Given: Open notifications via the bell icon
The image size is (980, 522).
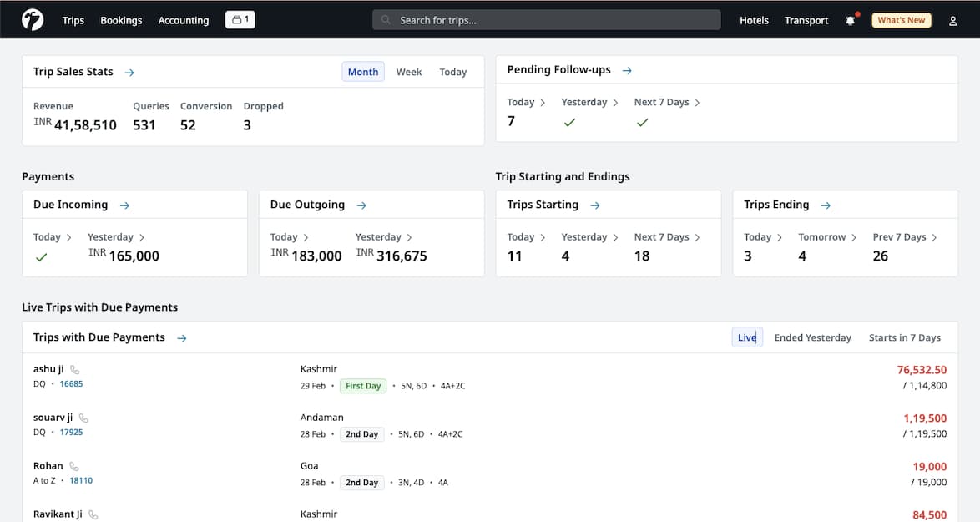Looking at the screenshot, I should [851, 19].
